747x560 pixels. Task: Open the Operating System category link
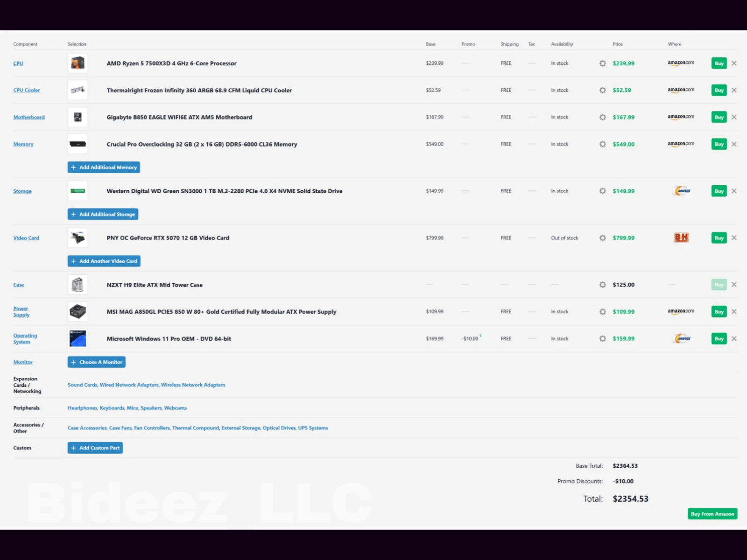tap(25, 339)
